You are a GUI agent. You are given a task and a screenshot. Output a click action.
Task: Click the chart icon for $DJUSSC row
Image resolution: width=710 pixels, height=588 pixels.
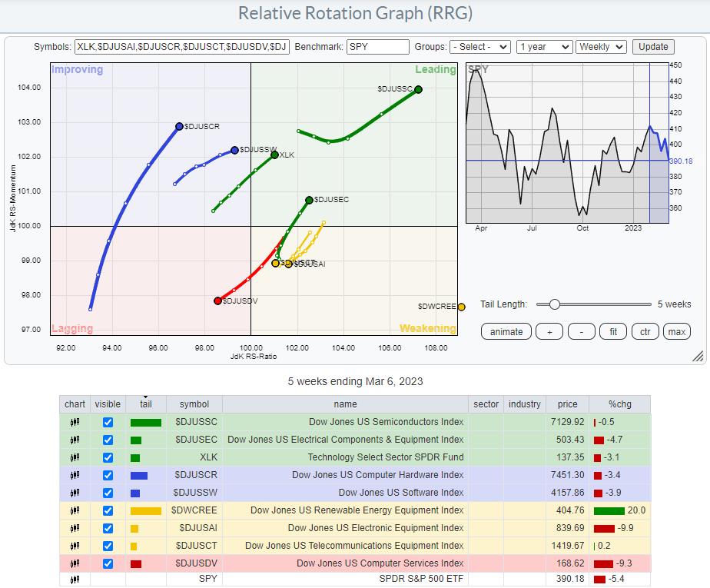click(75, 422)
